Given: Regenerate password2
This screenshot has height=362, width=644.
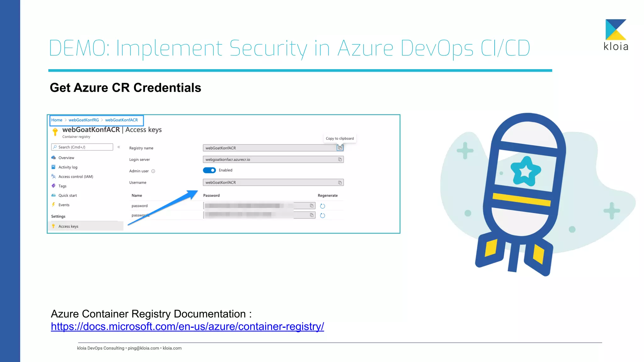Looking at the screenshot, I should (322, 215).
